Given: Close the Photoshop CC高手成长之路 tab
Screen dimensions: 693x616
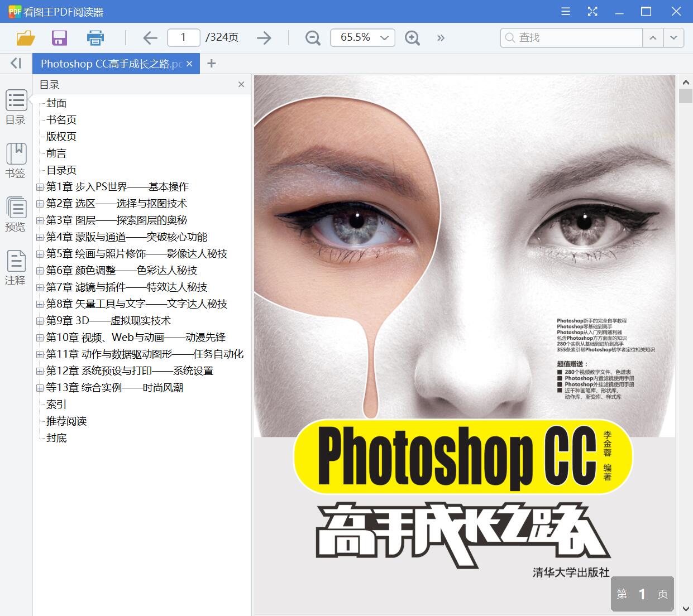Looking at the screenshot, I should click(x=189, y=64).
